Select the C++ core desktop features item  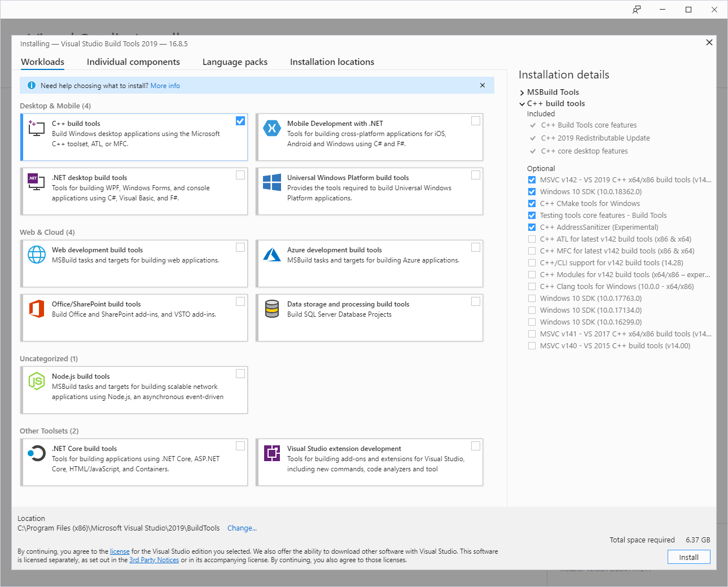coord(584,151)
